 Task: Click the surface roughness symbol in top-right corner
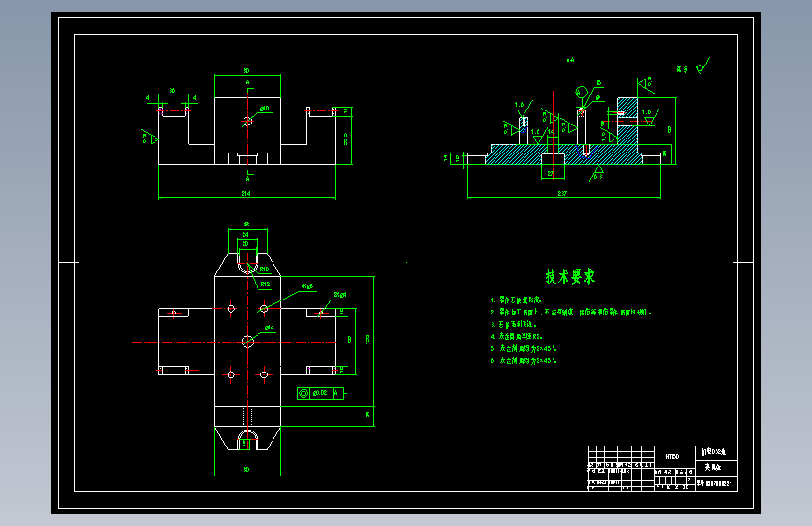702,66
